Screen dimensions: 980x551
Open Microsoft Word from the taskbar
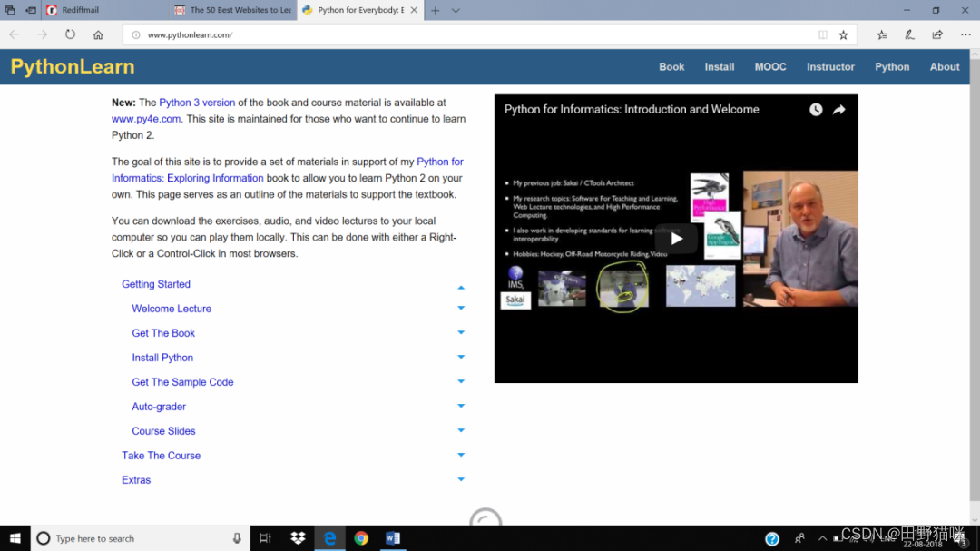click(393, 538)
